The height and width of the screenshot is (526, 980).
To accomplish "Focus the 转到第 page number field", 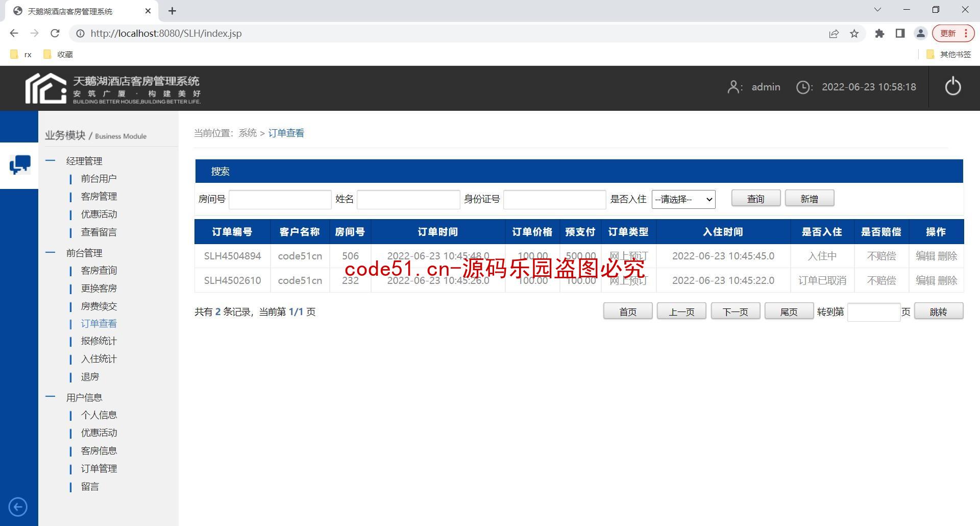I will (x=874, y=312).
